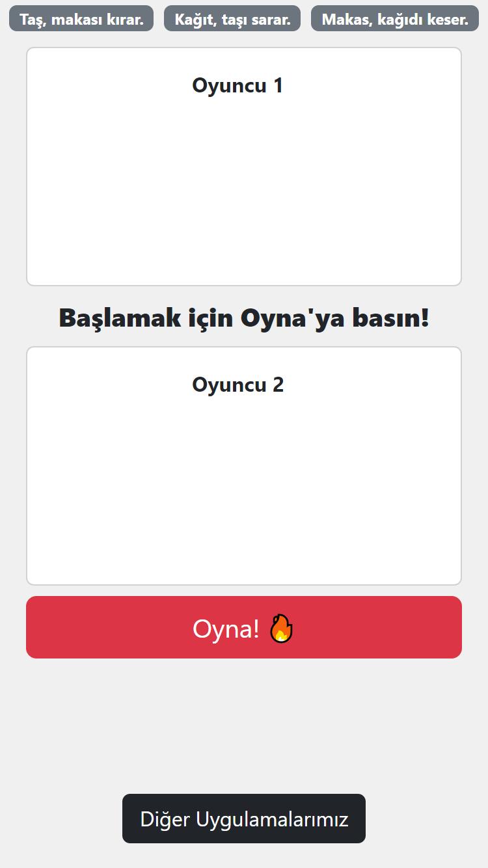Viewport: 488px width, 868px height.
Task: Click the word 'Oyna!' in red button
Action: click(226, 629)
